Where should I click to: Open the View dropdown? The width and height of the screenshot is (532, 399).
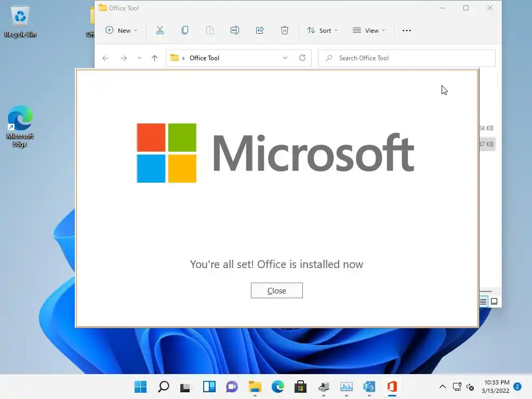point(369,31)
